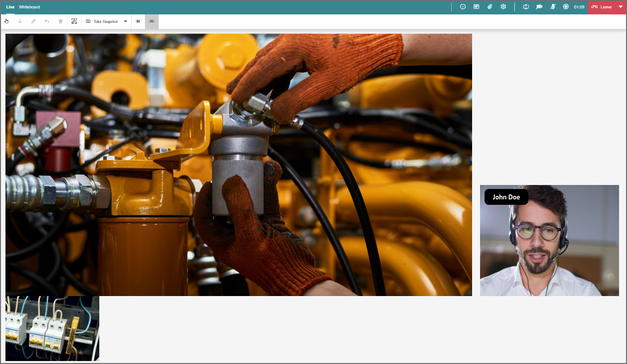Switch to the Whiteboard tab
The width and height of the screenshot is (627, 364).
(29, 7)
